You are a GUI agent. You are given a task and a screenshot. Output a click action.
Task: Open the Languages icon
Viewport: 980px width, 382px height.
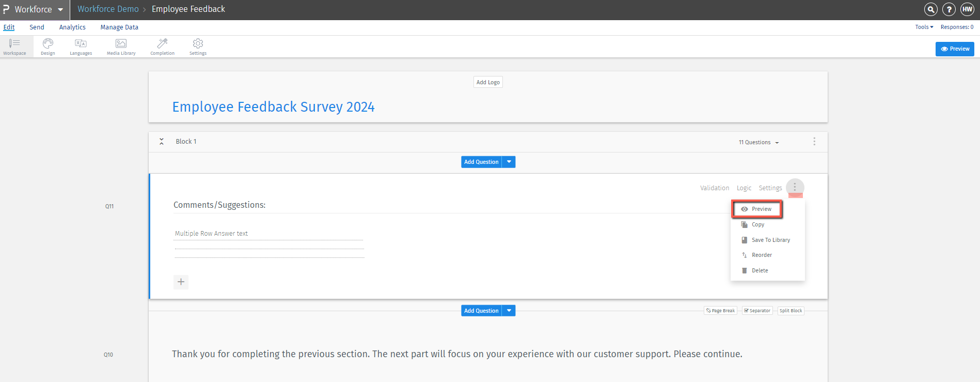pos(81,47)
